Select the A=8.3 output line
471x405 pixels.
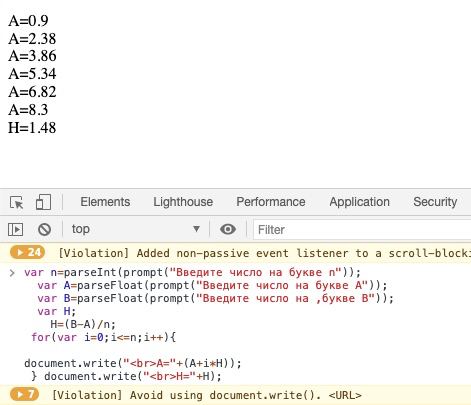28,110
